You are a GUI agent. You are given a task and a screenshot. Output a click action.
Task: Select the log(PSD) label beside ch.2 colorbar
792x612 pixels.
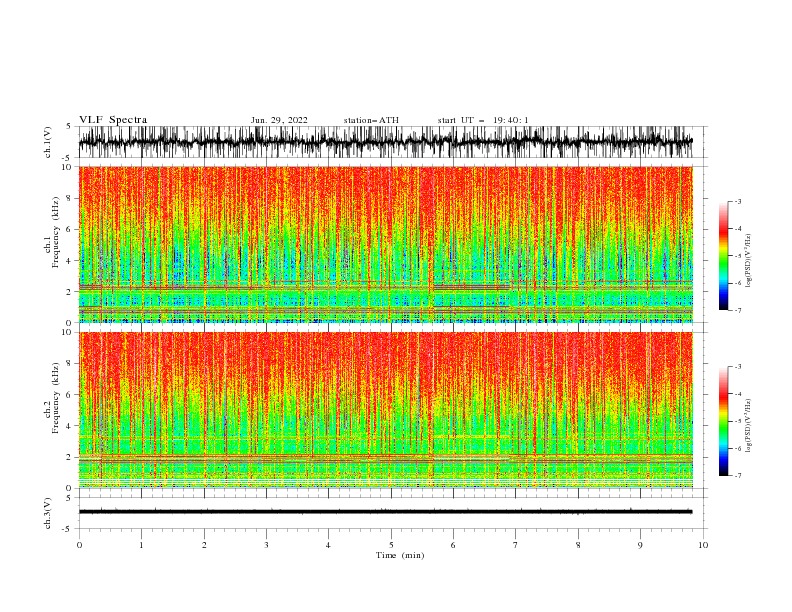tap(748, 426)
